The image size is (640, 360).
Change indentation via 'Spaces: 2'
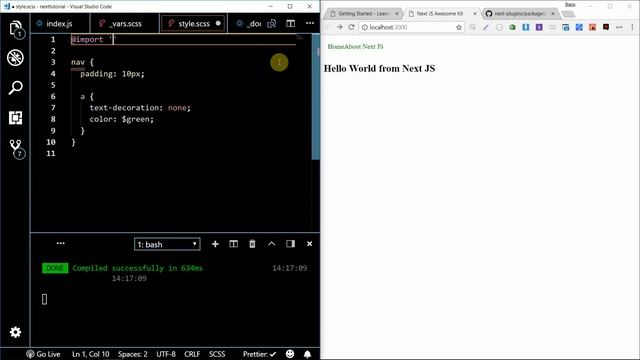click(x=133, y=354)
